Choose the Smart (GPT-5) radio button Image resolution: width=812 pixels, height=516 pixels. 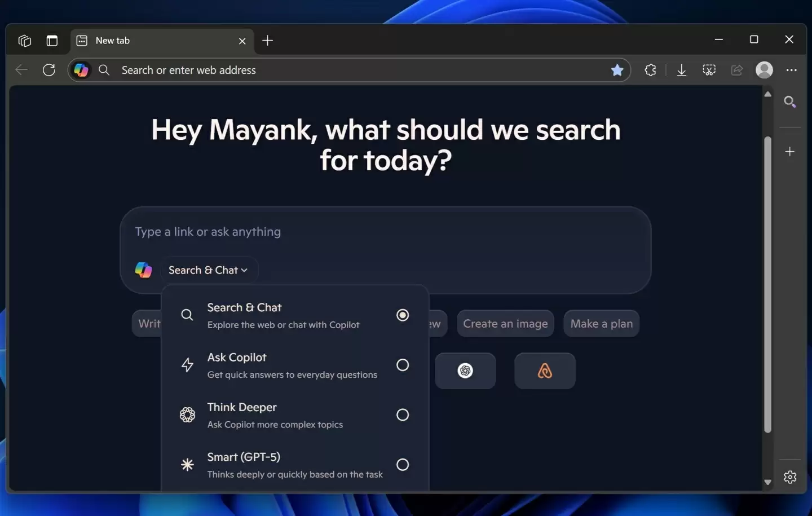[402, 465]
